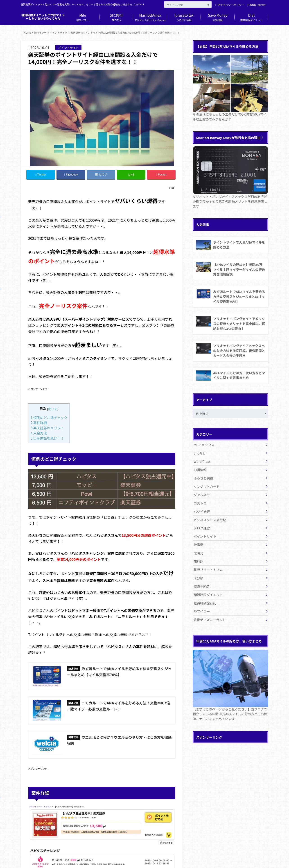The width and height of the screenshot is (289, 868).
Task: Open the Mile 陸マイラー menu
Action: [82, 18]
